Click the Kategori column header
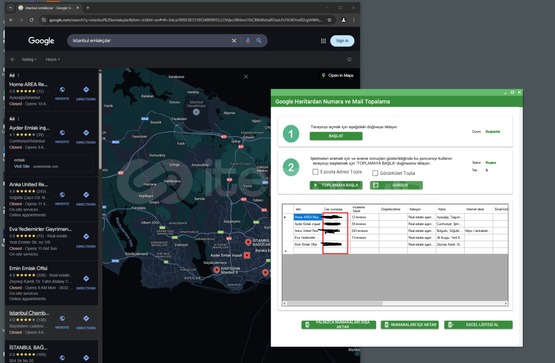The width and height of the screenshot is (555, 363). (421, 209)
